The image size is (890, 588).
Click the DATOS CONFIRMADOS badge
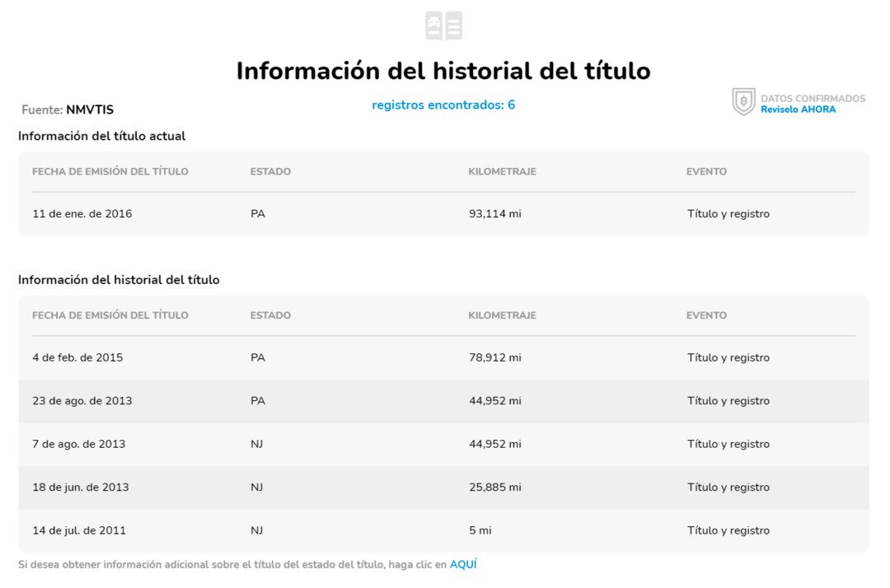(813, 98)
